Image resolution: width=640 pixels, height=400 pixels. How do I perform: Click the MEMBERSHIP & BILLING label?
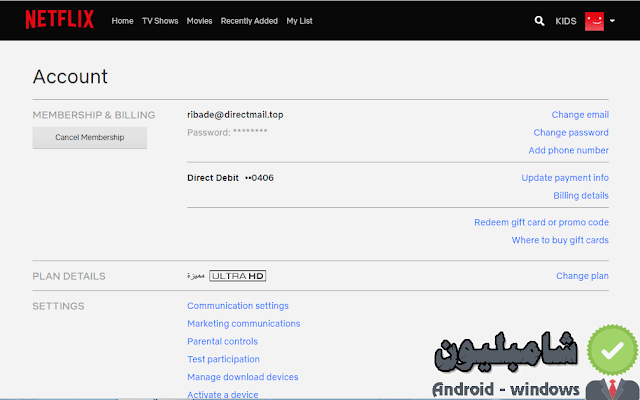[x=94, y=115]
